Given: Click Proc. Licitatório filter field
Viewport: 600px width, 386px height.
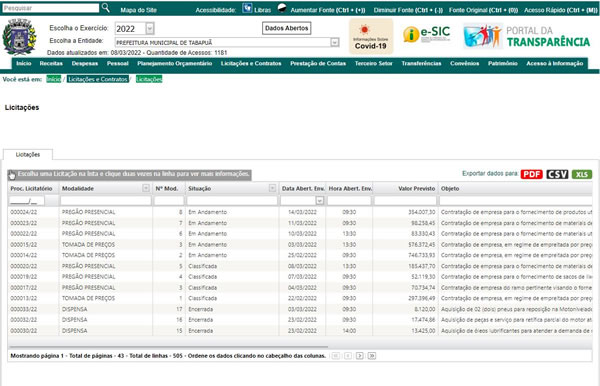Looking at the screenshot, I should click(27, 201).
